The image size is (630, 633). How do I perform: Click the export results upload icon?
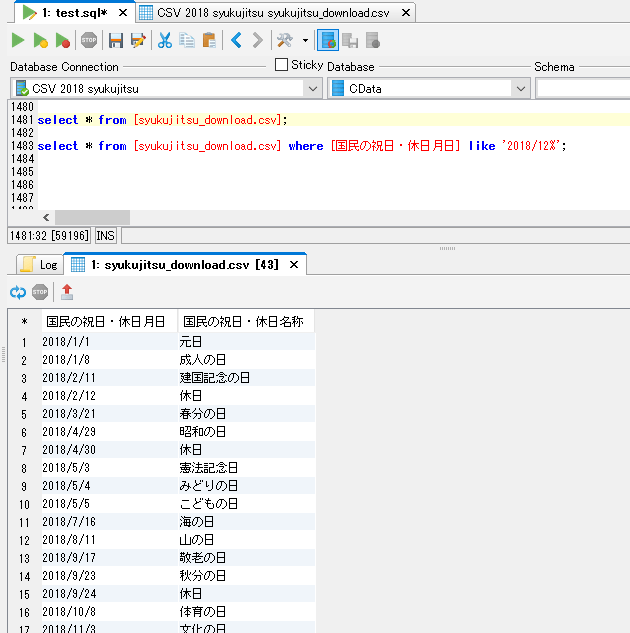point(67,292)
